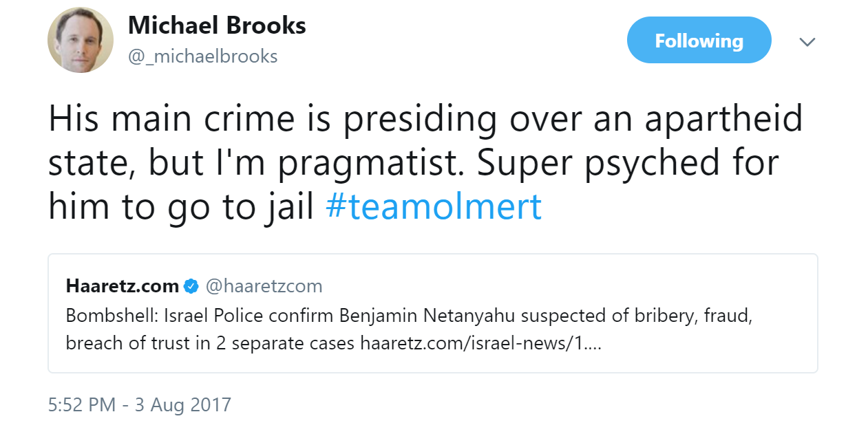This screenshot has width=868, height=423.
Task: Click Michael Brooks' profile avatar photo
Action: pyautogui.click(x=80, y=40)
